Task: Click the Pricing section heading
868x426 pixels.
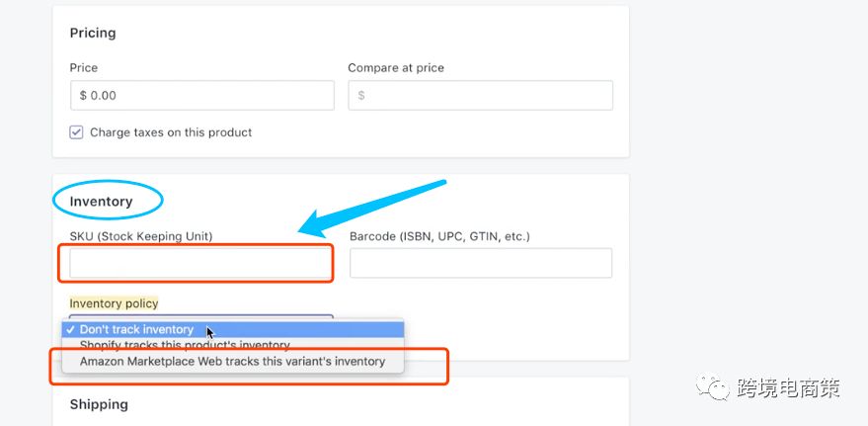Action: coord(93,33)
